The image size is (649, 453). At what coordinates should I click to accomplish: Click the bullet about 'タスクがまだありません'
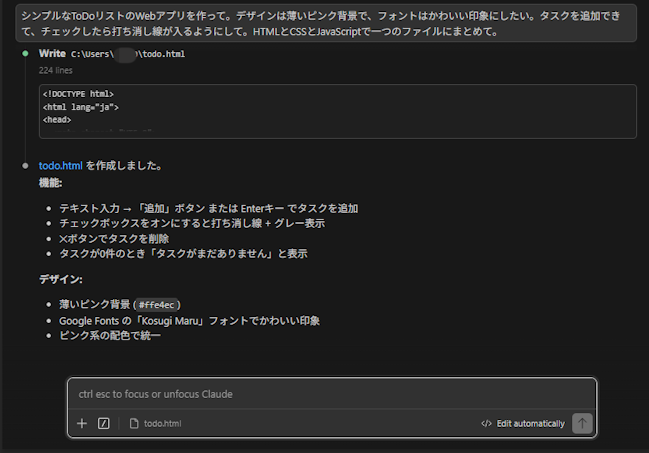(183, 254)
